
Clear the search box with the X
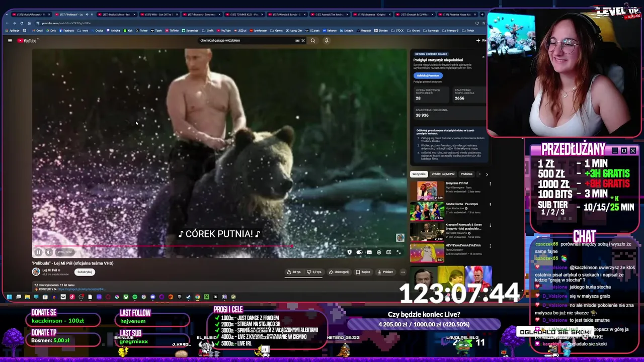point(303,41)
